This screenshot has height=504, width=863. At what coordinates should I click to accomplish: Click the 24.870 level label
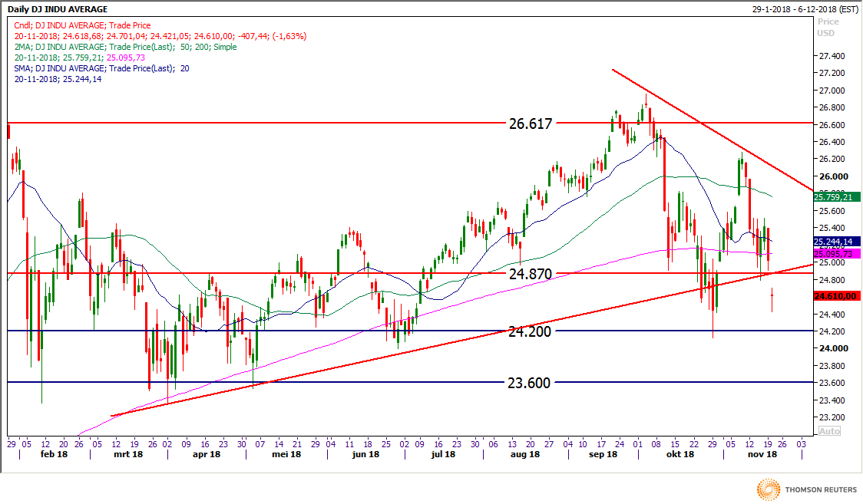(530, 274)
